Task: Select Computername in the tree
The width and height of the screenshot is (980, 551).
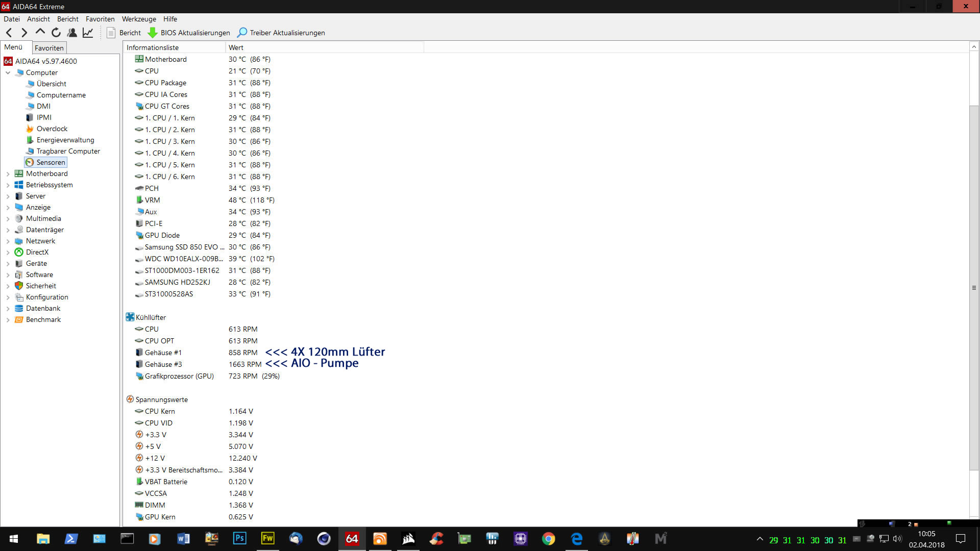Action: pos(61,95)
